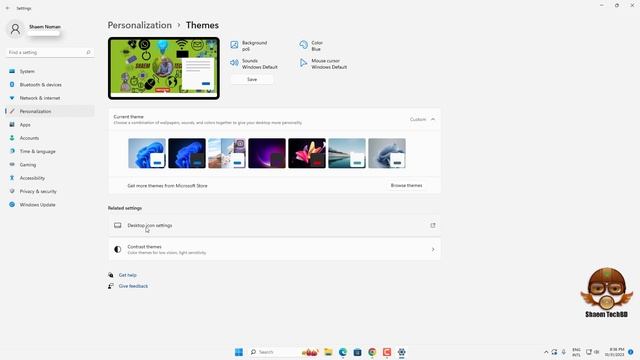Select the Captured Motion flower theme

click(x=307, y=153)
